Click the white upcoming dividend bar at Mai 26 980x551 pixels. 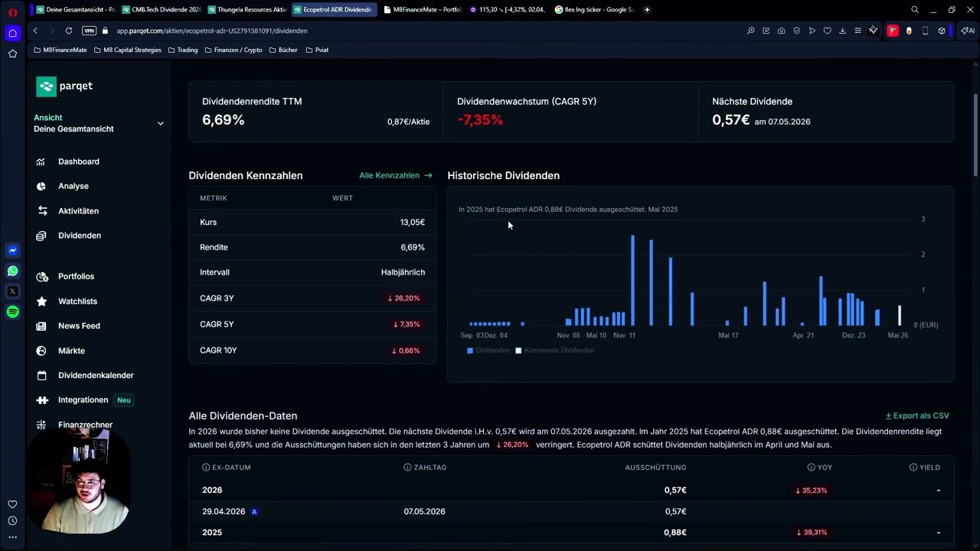pyautogui.click(x=900, y=315)
